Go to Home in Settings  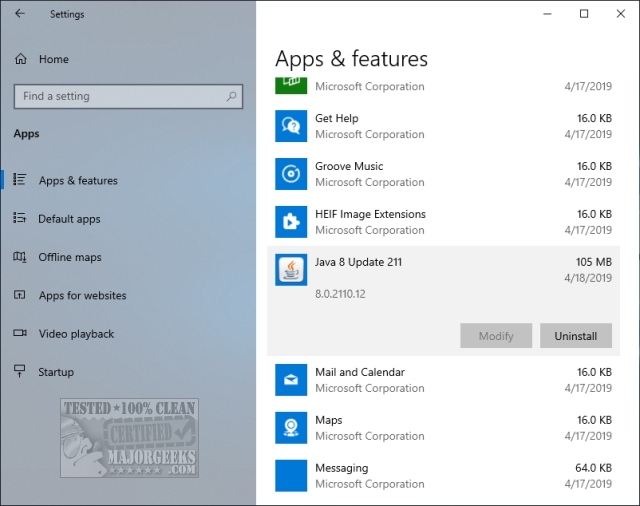click(54, 59)
